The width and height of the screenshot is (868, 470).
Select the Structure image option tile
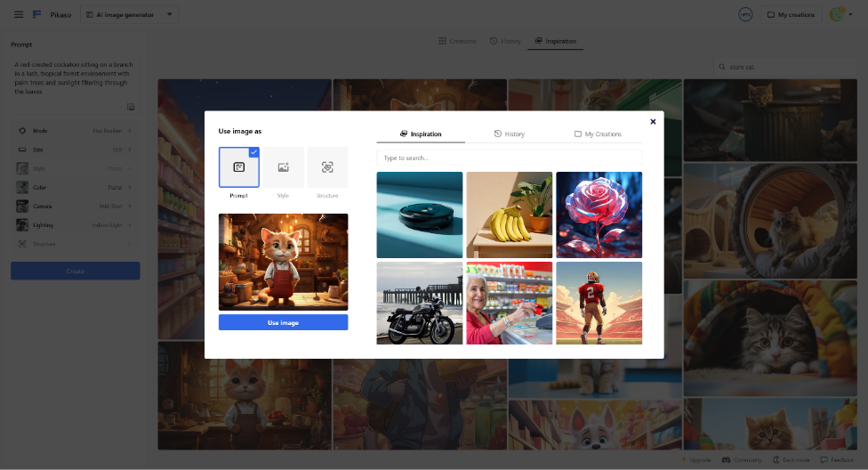point(327,167)
